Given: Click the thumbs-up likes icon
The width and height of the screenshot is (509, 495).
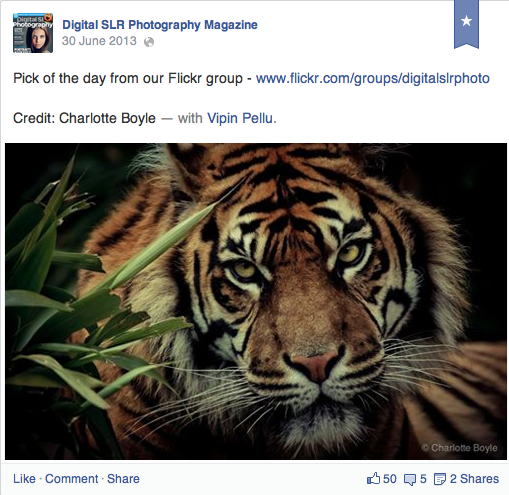Looking at the screenshot, I should [x=373, y=479].
